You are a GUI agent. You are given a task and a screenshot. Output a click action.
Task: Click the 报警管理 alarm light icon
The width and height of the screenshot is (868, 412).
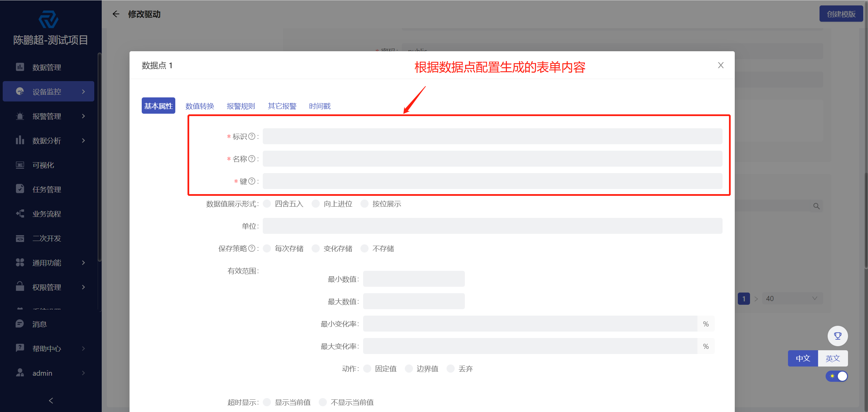pyautogui.click(x=20, y=116)
